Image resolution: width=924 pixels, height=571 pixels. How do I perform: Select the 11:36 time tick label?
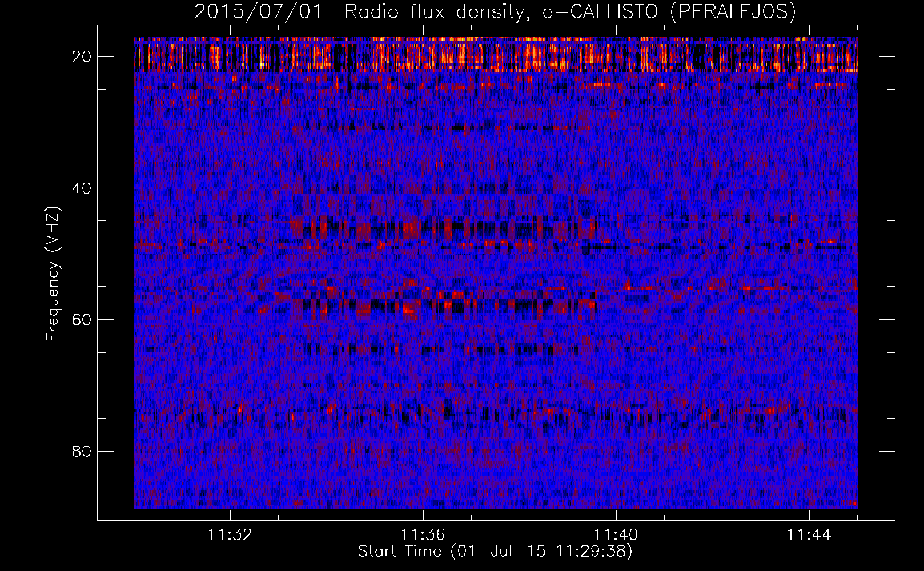click(423, 535)
